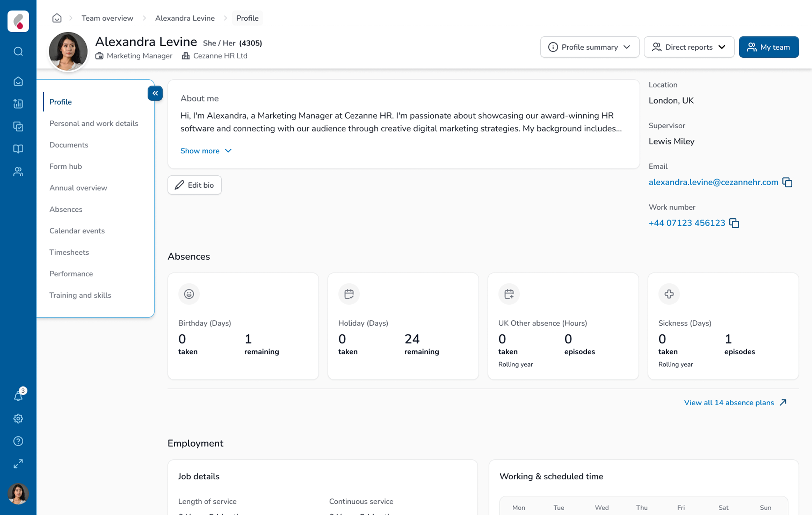This screenshot has height=515, width=812.
Task: Go to home via the sidebar house icon
Action: click(18, 81)
